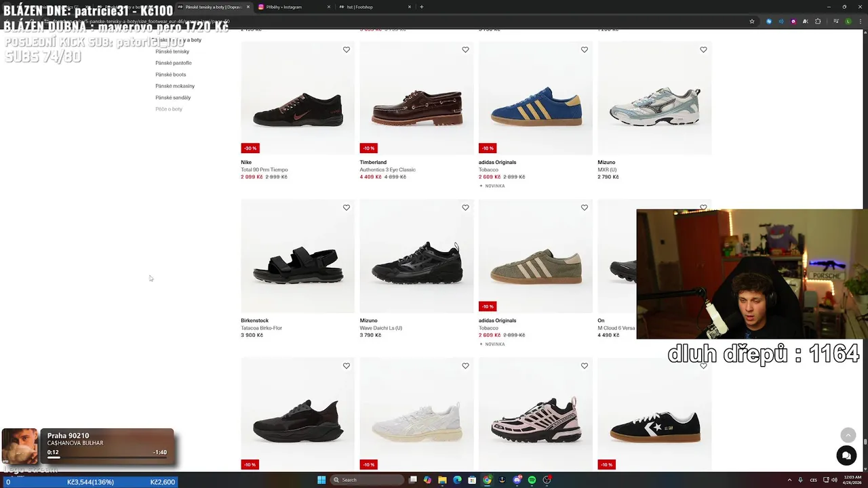Screen dimensions: 868x488
Task: Open the Pánské mokasíny category
Action: pos(175,86)
